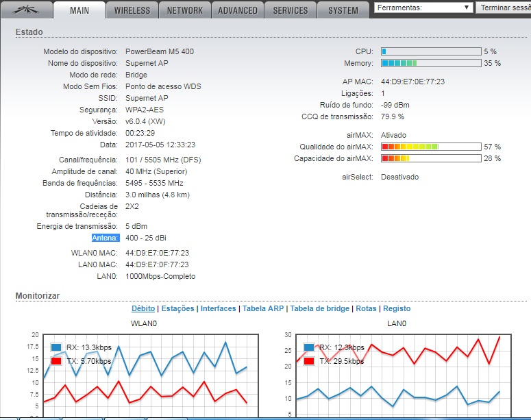The image size is (531, 420).
Task: Select the Débito monitor link
Action: pyautogui.click(x=143, y=308)
